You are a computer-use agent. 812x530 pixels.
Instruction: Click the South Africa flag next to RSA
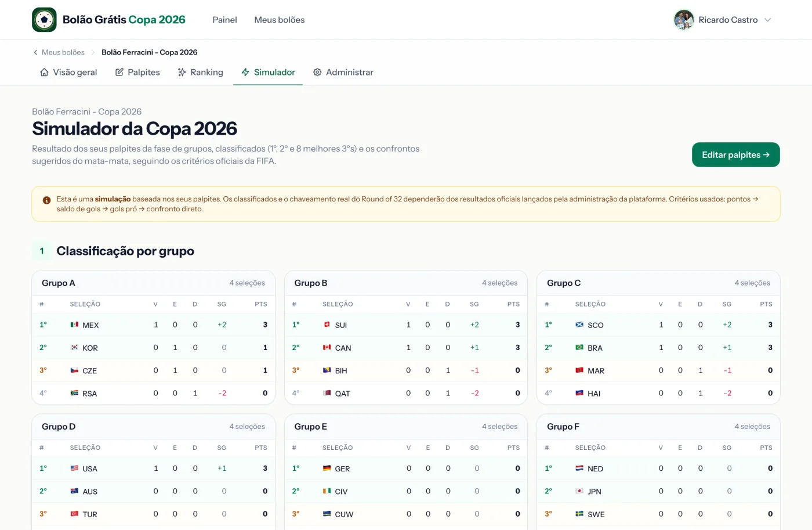tap(74, 393)
